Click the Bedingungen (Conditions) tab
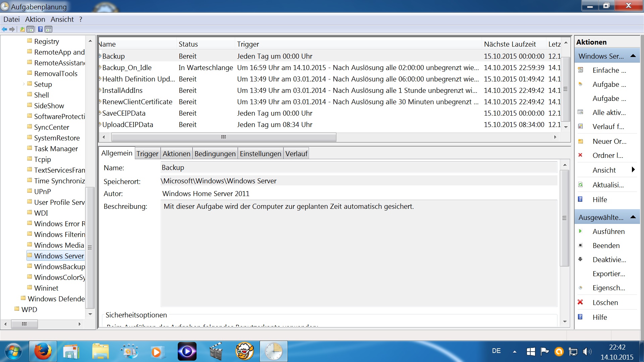644x362 pixels. (215, 154)
